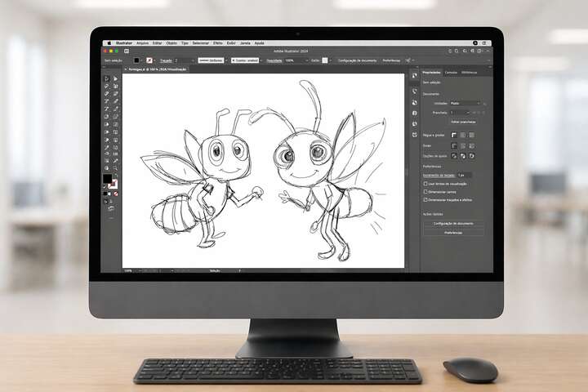This screenshot has width=588, height=392.
Task: Select the Selection tool (black arrow)
Action: (107, 79)
